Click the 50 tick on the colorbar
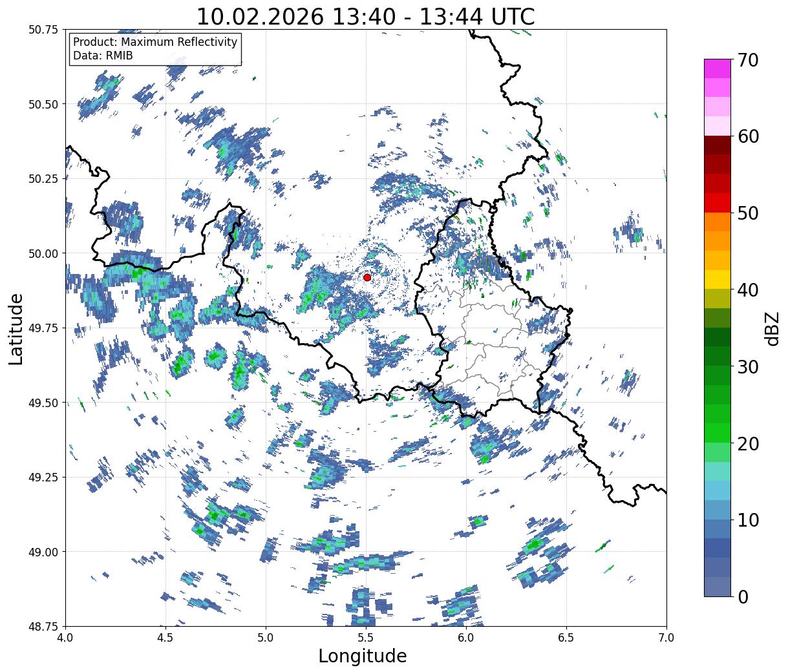Screen dimensions: 788x672 point(748,213)
